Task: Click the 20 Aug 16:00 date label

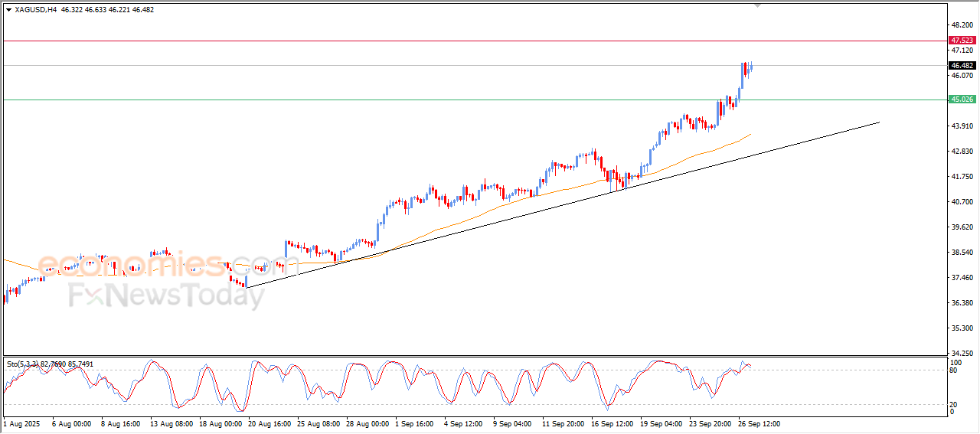Action: [x=269, y=423]
